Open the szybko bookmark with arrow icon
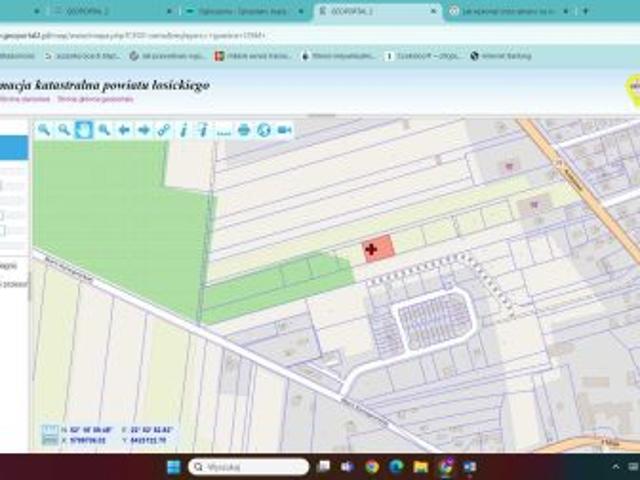The image size is (640, 480). tap(82, 56)
